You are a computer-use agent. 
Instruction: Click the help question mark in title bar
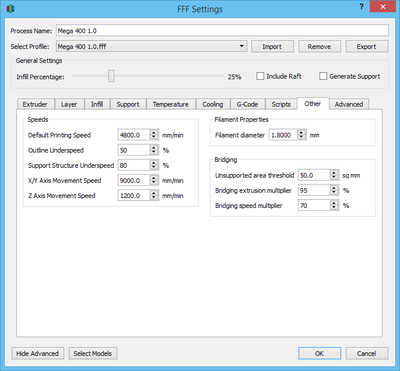point(361,7)
